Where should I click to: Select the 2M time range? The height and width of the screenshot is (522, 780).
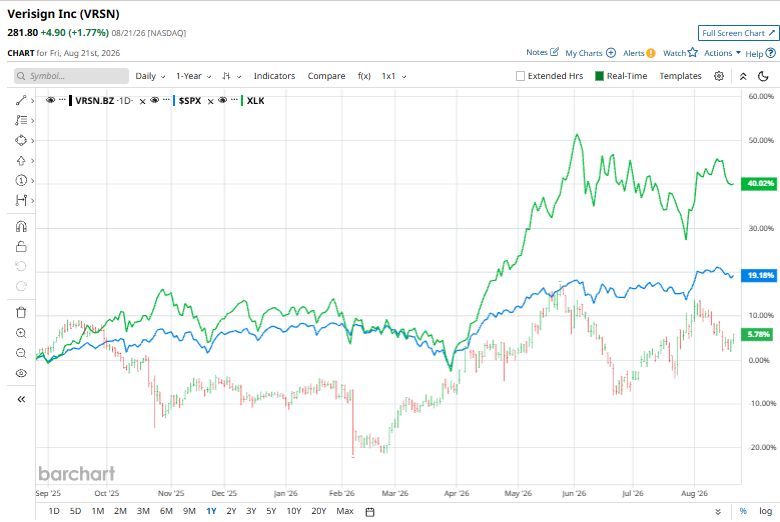click(x=120, y=511)
